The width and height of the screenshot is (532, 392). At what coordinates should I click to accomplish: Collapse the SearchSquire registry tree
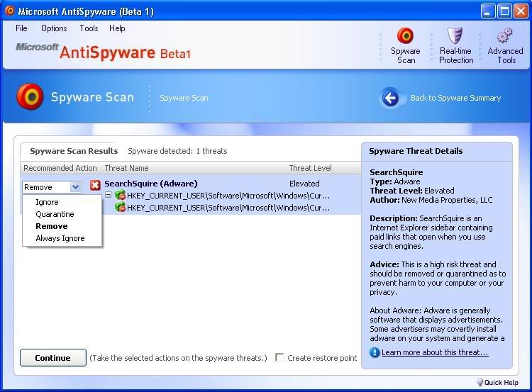click(x=109, y=195)
